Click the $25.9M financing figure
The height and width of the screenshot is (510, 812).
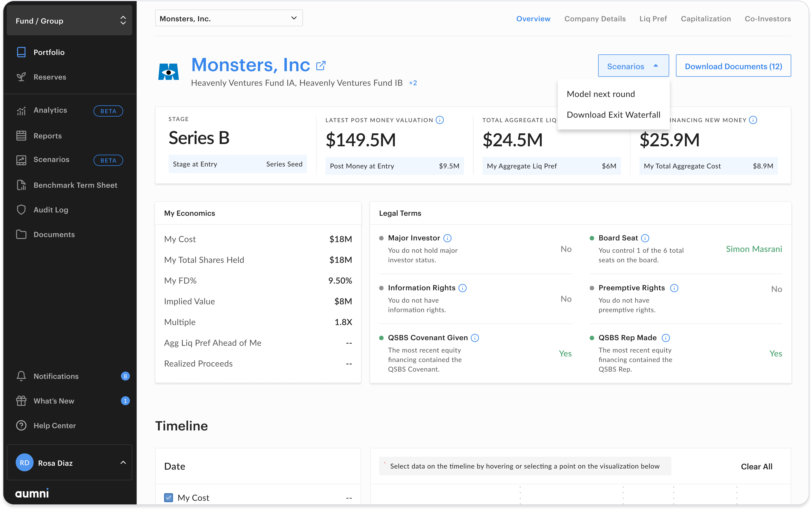click(669, 140)
